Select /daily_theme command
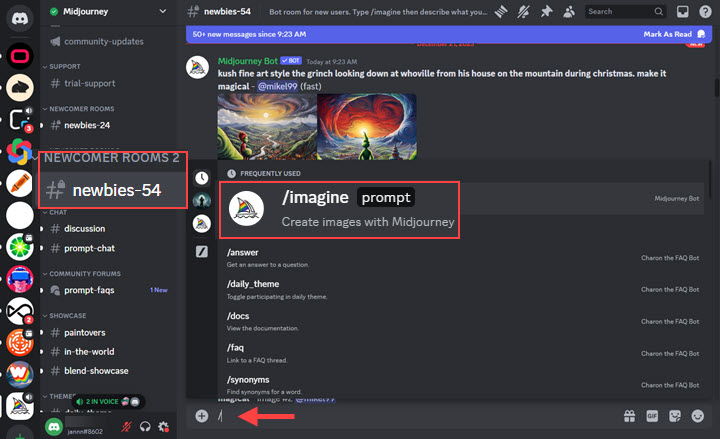Screen dimensions: 720x439 click(461, 290)
